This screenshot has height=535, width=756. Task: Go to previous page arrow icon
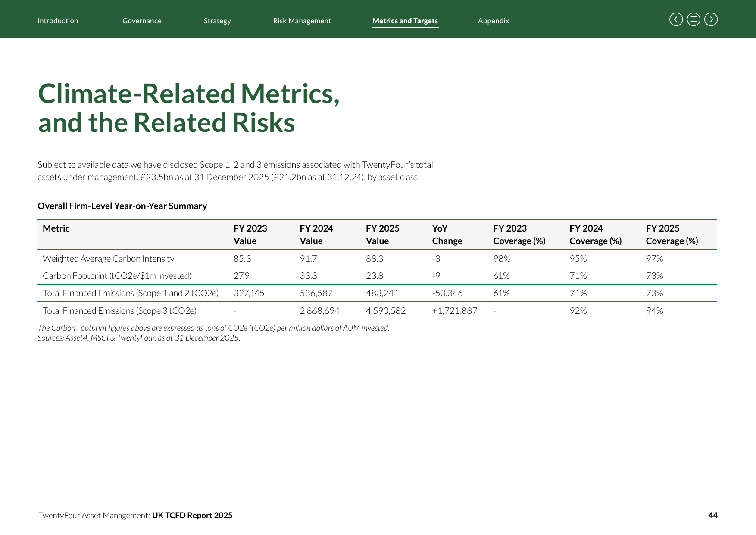pos(676,19)
